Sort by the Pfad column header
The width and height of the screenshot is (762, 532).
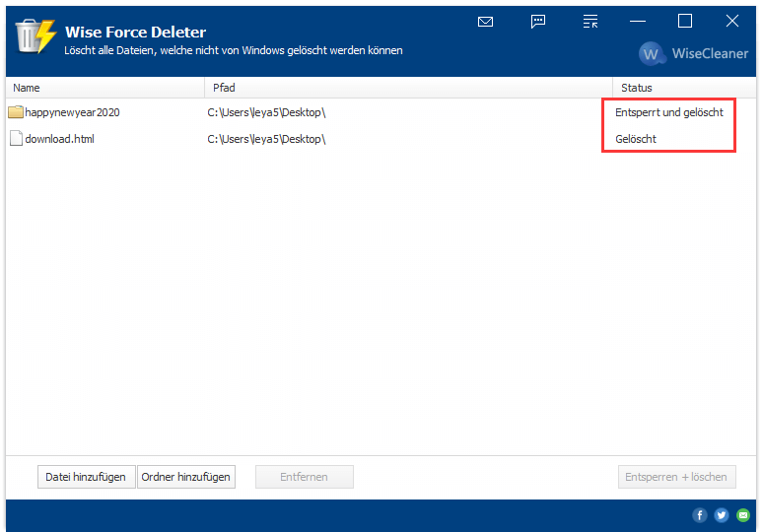click(408, 88)
